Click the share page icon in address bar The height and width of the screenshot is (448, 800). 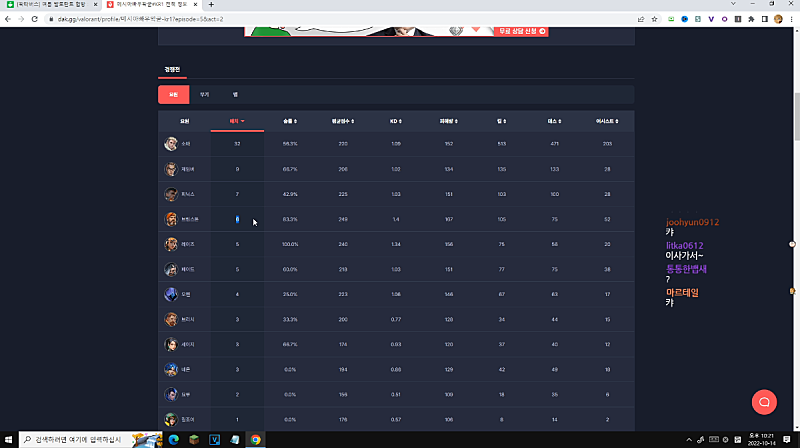click(x=641, y=19)
